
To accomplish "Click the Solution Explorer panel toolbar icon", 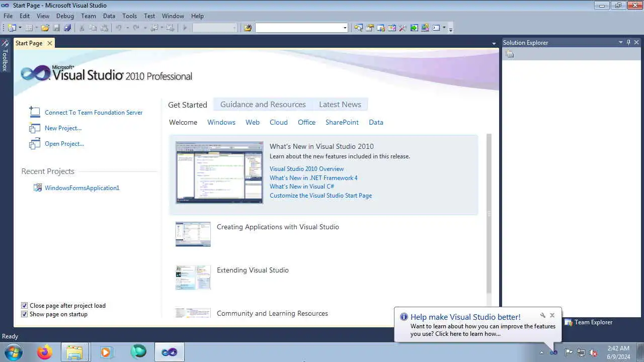I will click(510, 54).
